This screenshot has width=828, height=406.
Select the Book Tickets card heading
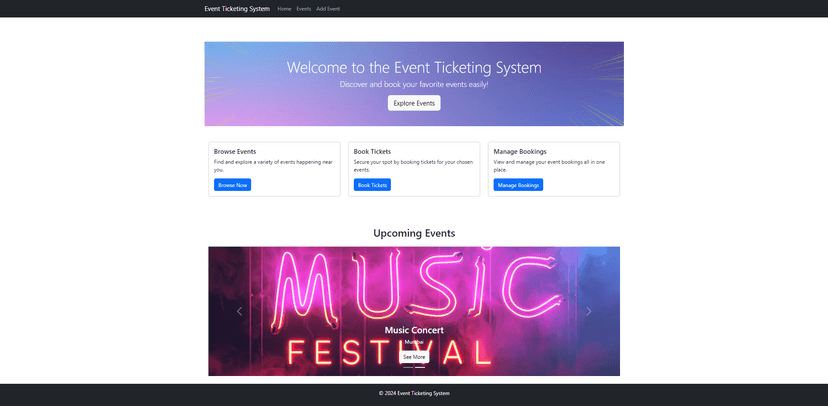pyautogui.click(x=372, y=152)
